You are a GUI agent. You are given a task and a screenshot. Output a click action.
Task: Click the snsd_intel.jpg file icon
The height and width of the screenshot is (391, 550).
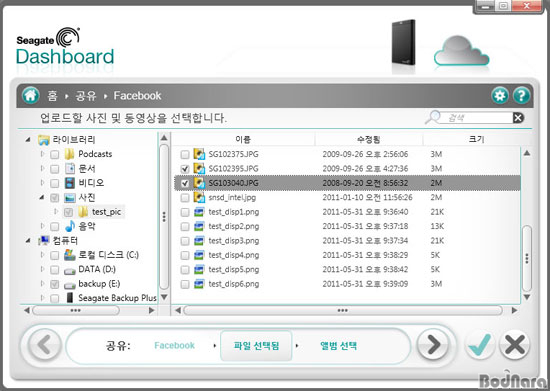(199, 197)
